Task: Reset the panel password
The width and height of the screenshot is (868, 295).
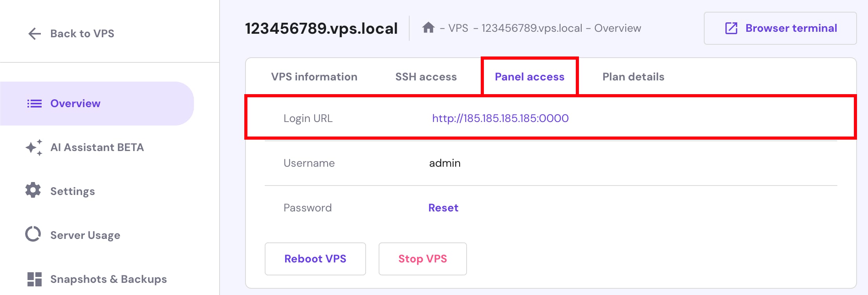Action: click(443, 208)
